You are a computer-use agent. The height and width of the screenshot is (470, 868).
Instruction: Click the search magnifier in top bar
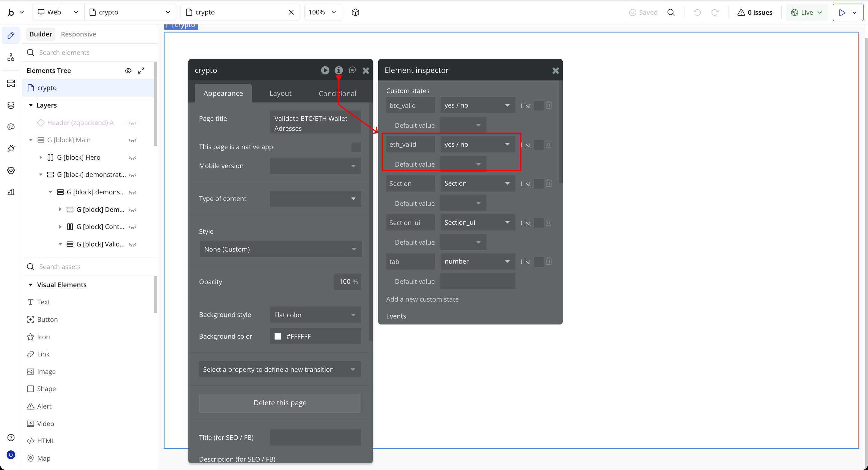671,12
